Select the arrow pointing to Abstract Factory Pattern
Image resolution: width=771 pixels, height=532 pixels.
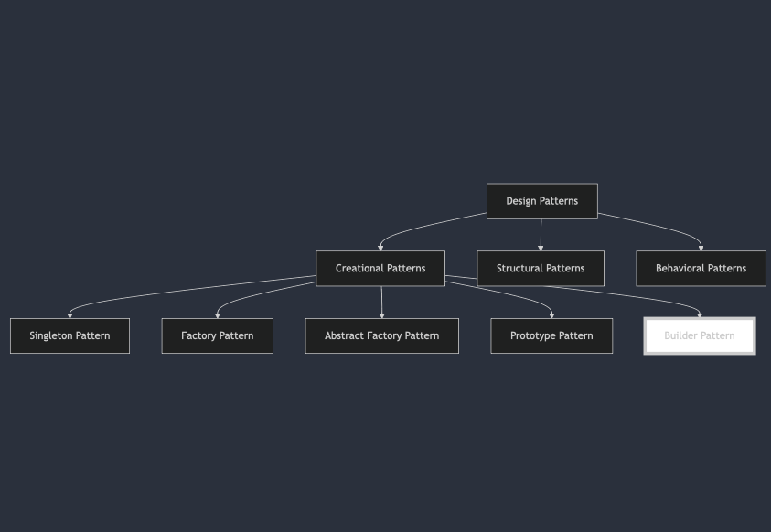[380, 302]
